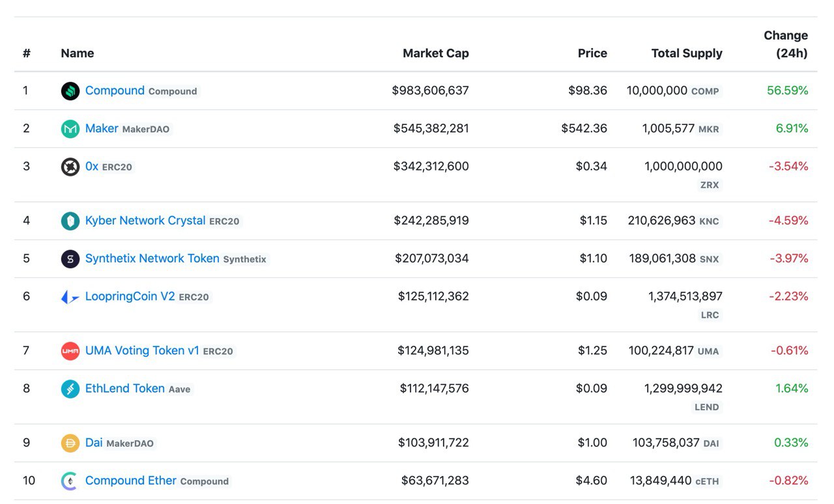Click the 0x token logo icon

pyautogui.click(x=70, y=167)
